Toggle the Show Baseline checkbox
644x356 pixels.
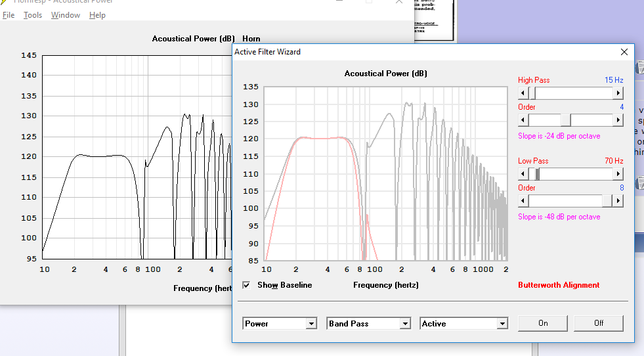[x=246, y=285]
